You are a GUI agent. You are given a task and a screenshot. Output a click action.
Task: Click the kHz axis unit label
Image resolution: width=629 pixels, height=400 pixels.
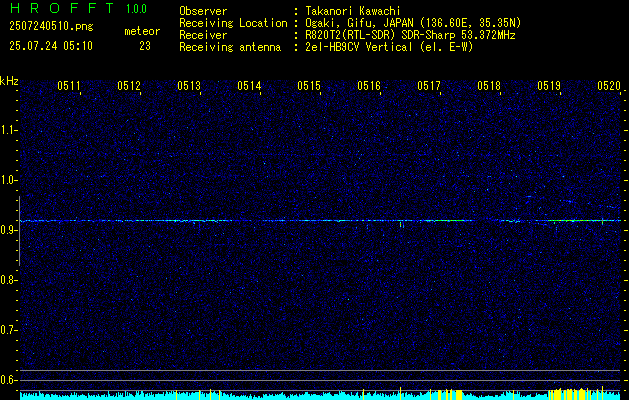[9, 81]
